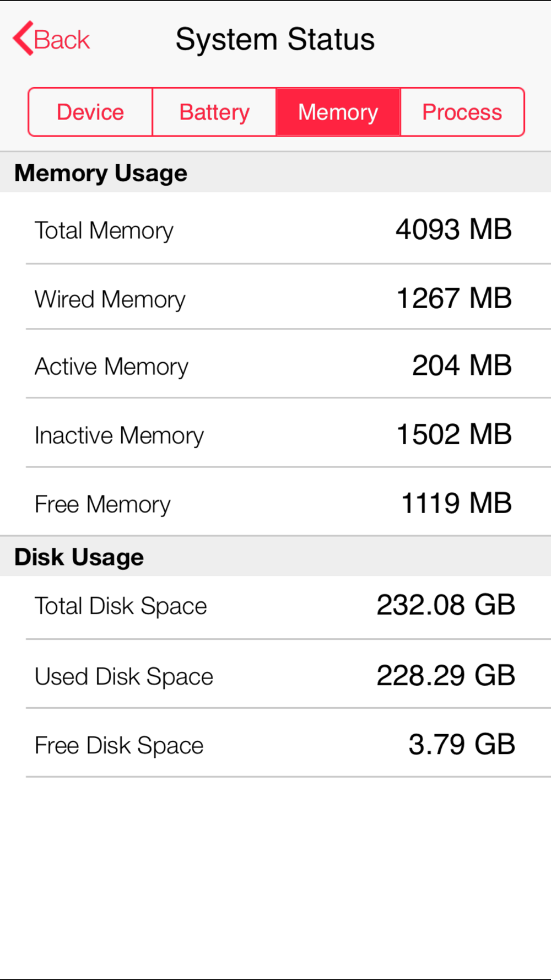Tap the Memory Usage section header
Screen dimensions: 551x980
101,173
